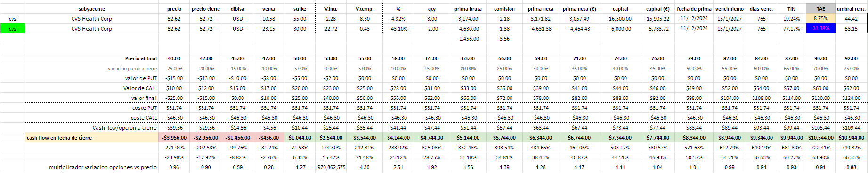The image size is (868, 173).
Task: Click the 'Valor de CALL' row label
Action: (x=140, y=88)
